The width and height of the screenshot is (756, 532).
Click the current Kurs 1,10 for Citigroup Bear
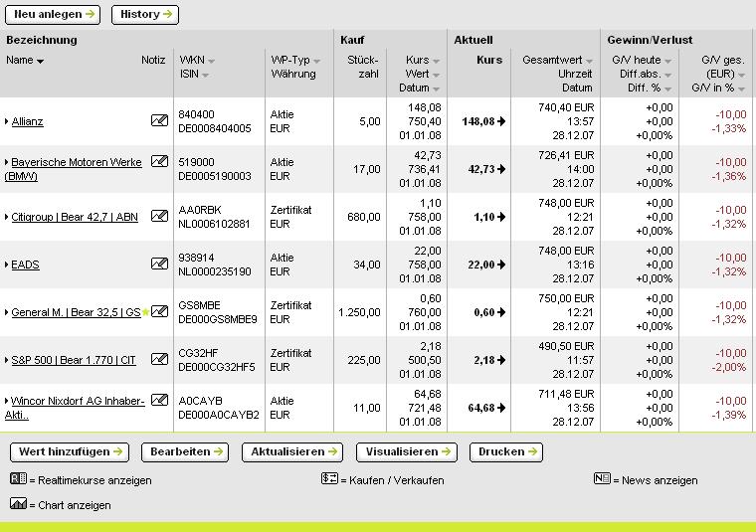pyautogui.click(x=484, y=217)
